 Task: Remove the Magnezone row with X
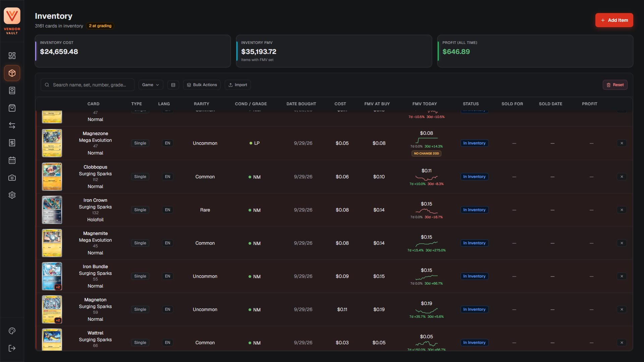pyautogui.click(x=622, y=143)
